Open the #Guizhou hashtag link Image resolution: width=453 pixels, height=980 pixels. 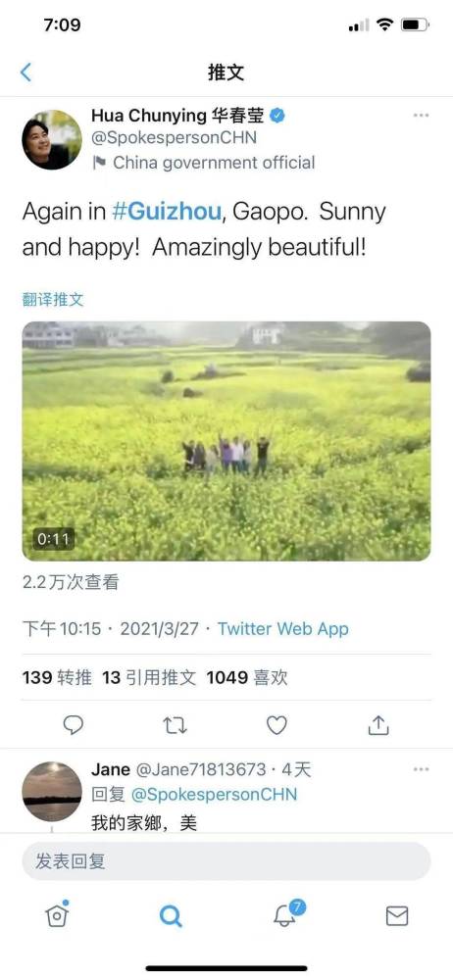tap(167, 212)
